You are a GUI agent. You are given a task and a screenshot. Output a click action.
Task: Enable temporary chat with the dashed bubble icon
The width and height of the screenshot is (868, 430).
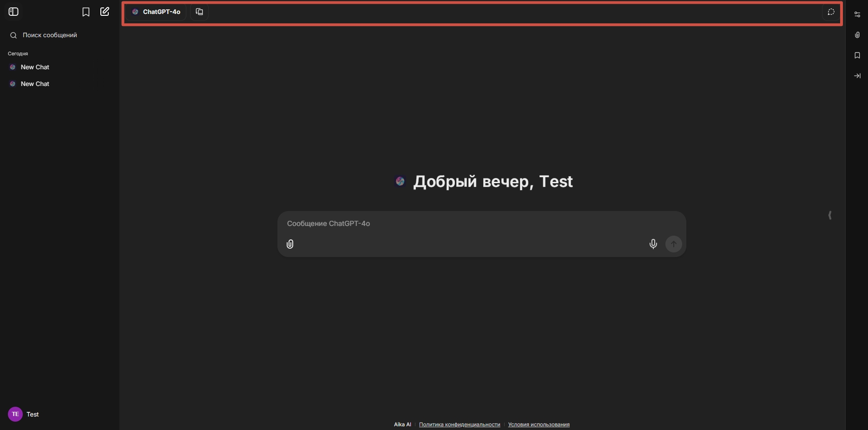pos(831,12)
